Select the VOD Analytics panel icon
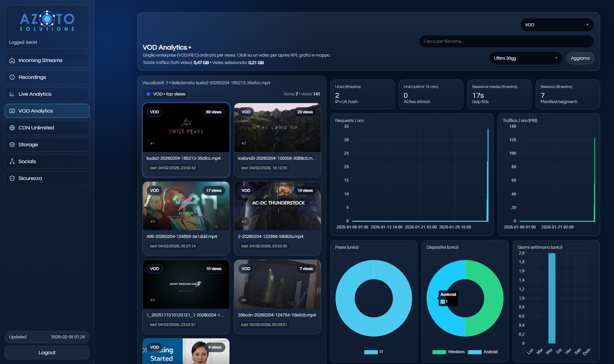Viewport: 614px width, 364px height. click(12, 111)
